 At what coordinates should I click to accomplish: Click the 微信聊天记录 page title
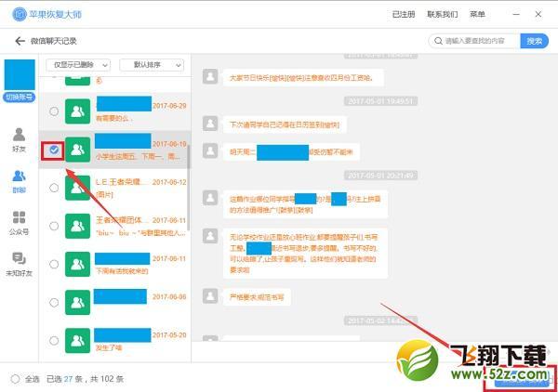point(53,41)
